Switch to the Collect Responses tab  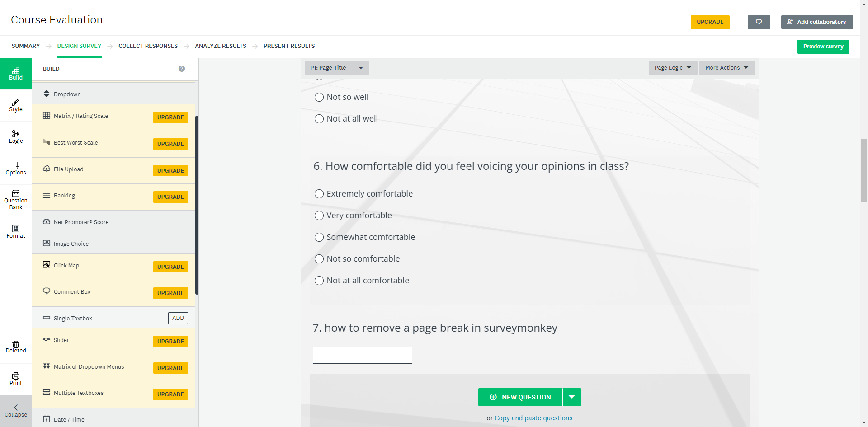(x=148, y=46)
